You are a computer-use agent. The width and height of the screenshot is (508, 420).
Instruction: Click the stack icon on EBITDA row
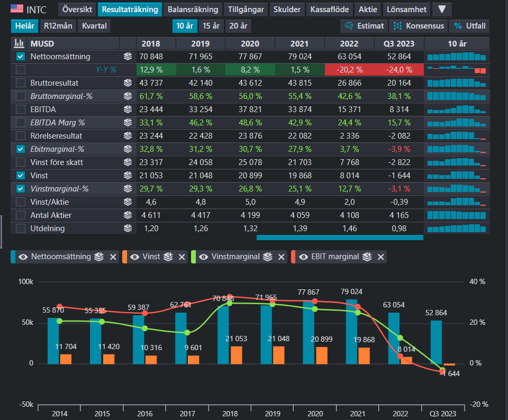[x=128, y=109]
